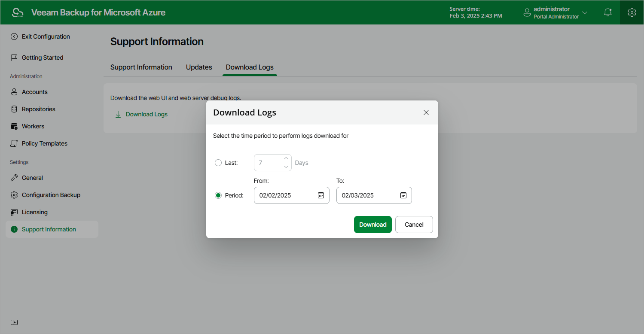Select the Period radio option
This screenshot has width=644, height=334.
(218, 195)
